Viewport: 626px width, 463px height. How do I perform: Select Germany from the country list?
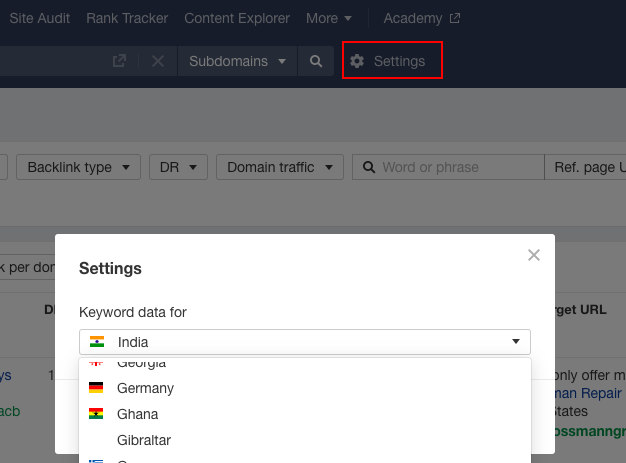305,388
